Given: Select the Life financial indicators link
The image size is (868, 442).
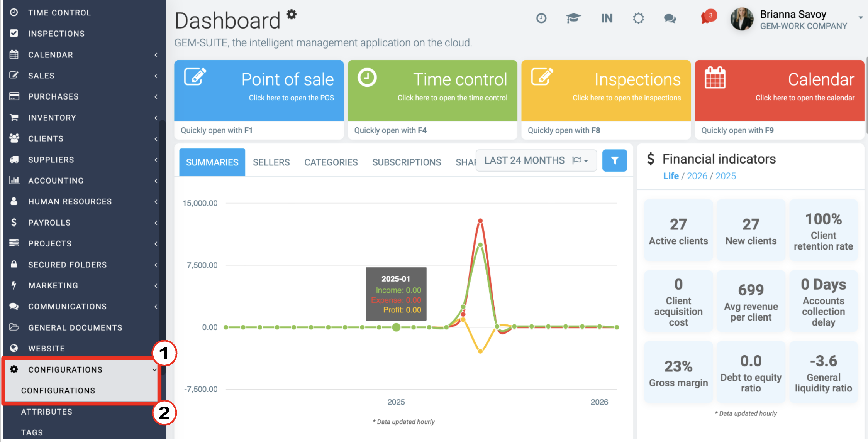Looking at the screenshot, I should (x=671, y=176).
